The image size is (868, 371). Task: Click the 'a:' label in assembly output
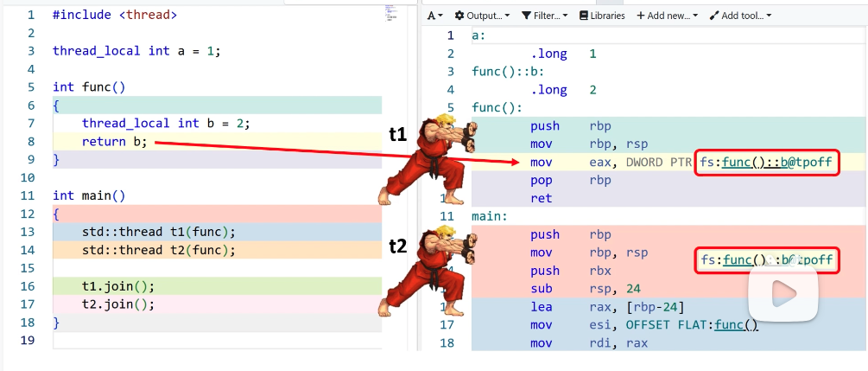pos(478,35)
